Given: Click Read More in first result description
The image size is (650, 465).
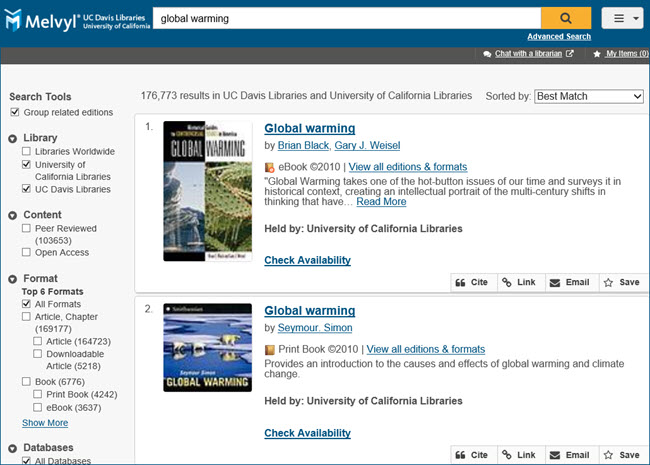Looking at the screenshot, I should coord(381,201).
